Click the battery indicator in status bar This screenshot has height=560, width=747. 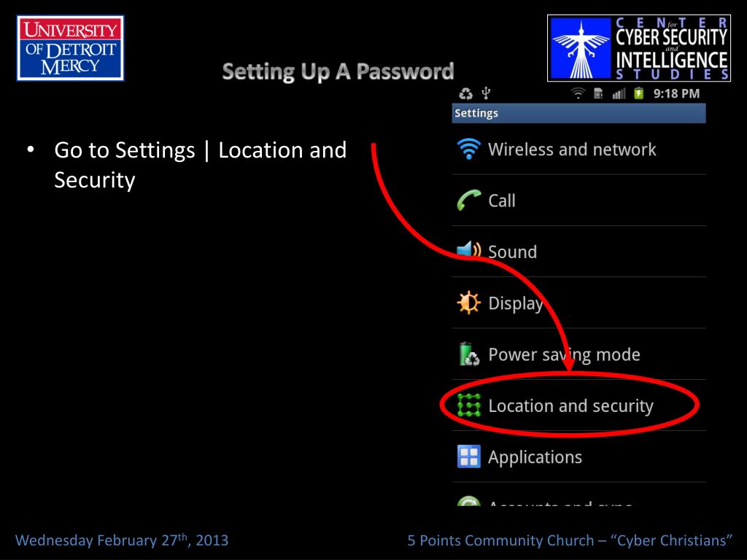(x=639, y=93)
